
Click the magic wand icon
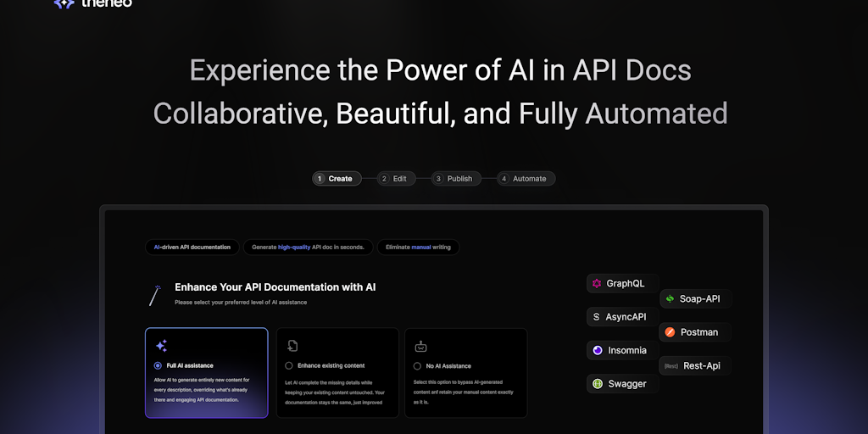(155, 296)
